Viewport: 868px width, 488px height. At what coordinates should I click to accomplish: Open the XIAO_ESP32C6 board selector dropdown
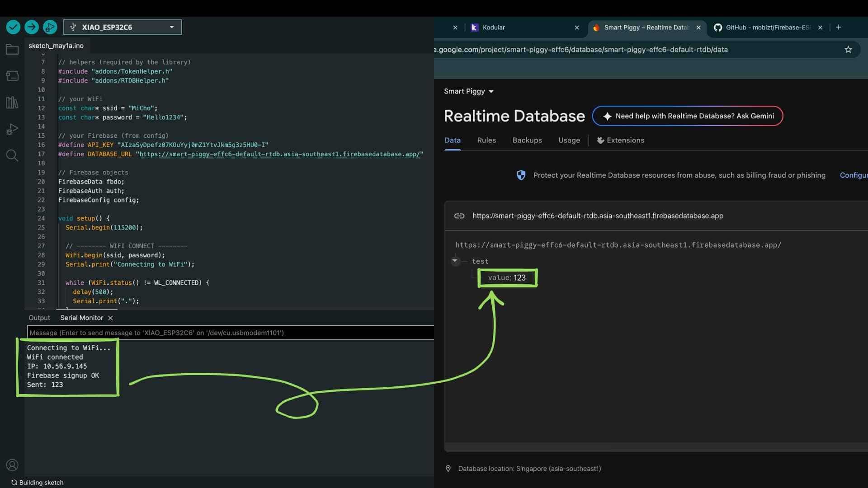(x=123, y=27)
